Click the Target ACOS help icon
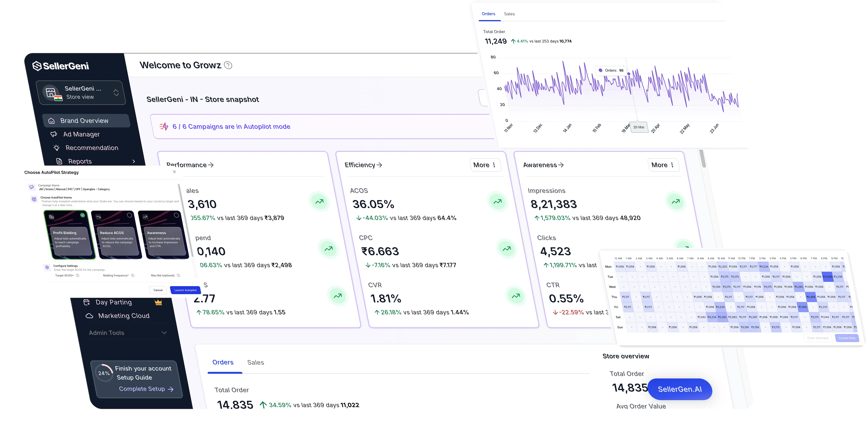 pyautogui.click(x=77, y=275)
